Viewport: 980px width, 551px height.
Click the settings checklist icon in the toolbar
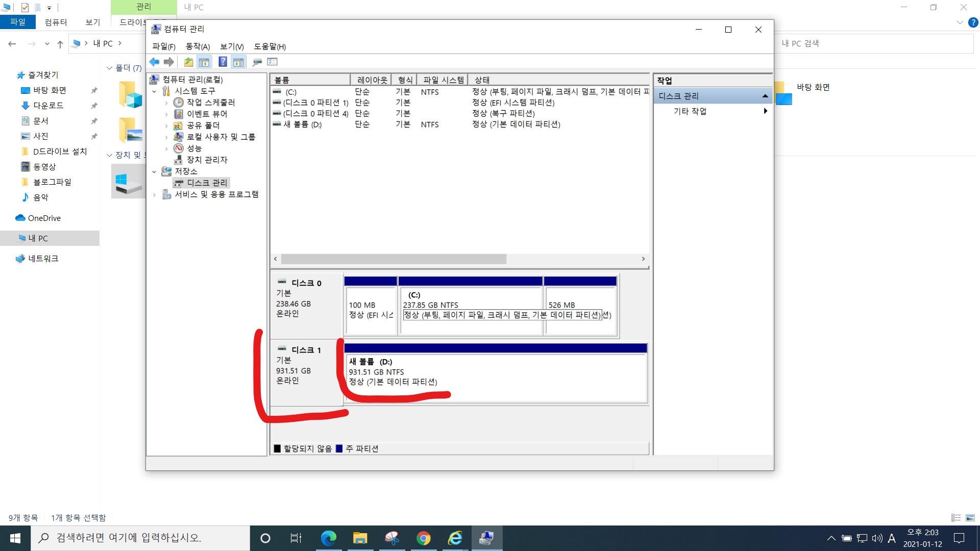[x=273, y=62]
